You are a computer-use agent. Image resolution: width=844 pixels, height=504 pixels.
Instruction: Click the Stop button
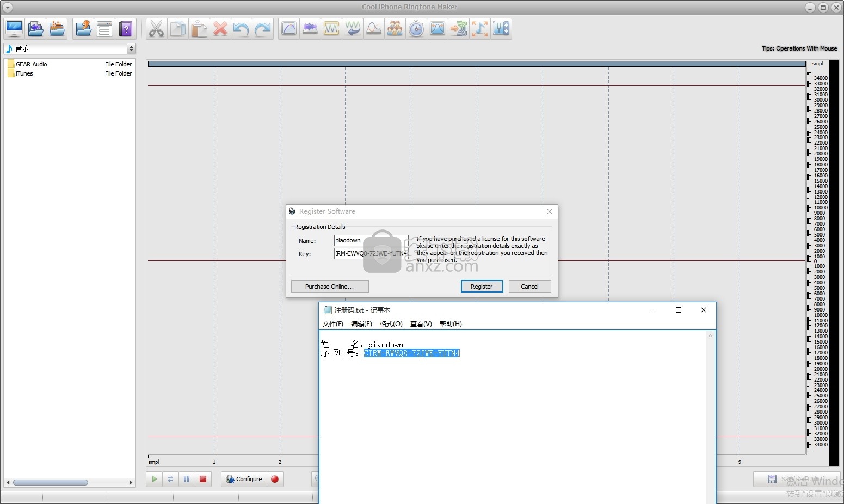(203, 479)
